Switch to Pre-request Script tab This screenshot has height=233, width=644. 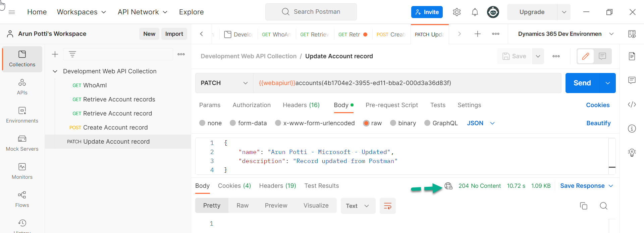392,105
